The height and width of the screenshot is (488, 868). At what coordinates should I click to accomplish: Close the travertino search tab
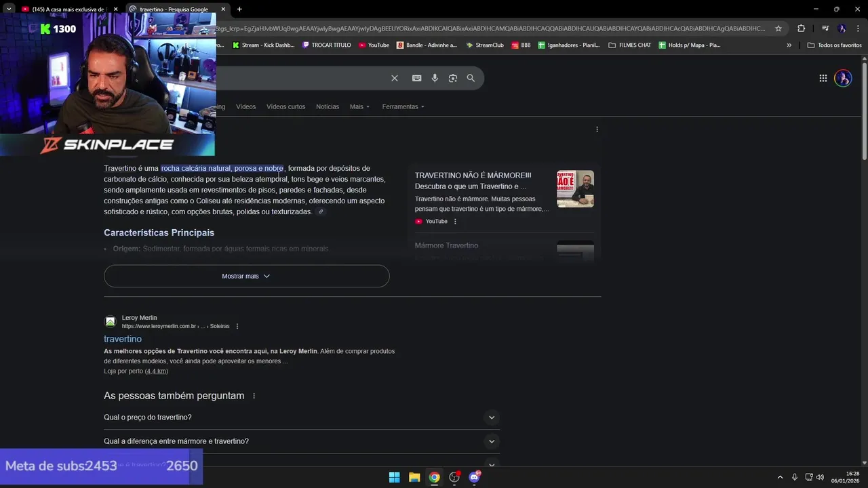pos(223,9)
